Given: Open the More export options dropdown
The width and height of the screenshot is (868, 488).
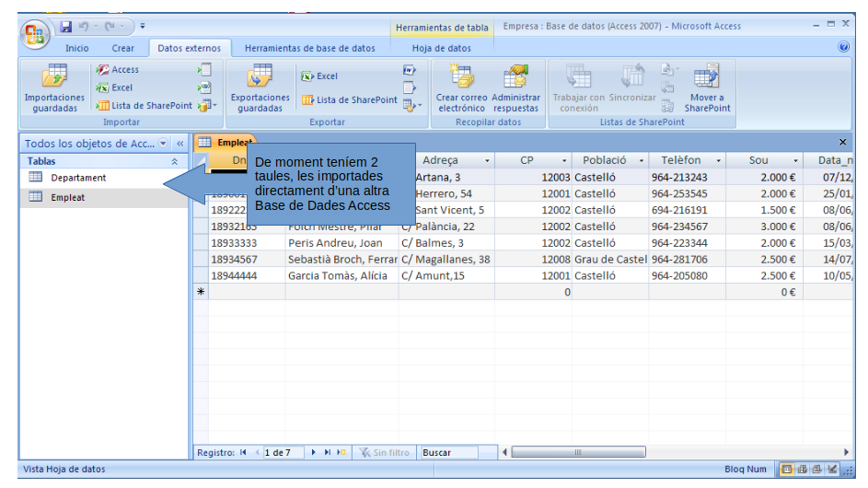Looking at the screenshot, I should pos(411,105).
